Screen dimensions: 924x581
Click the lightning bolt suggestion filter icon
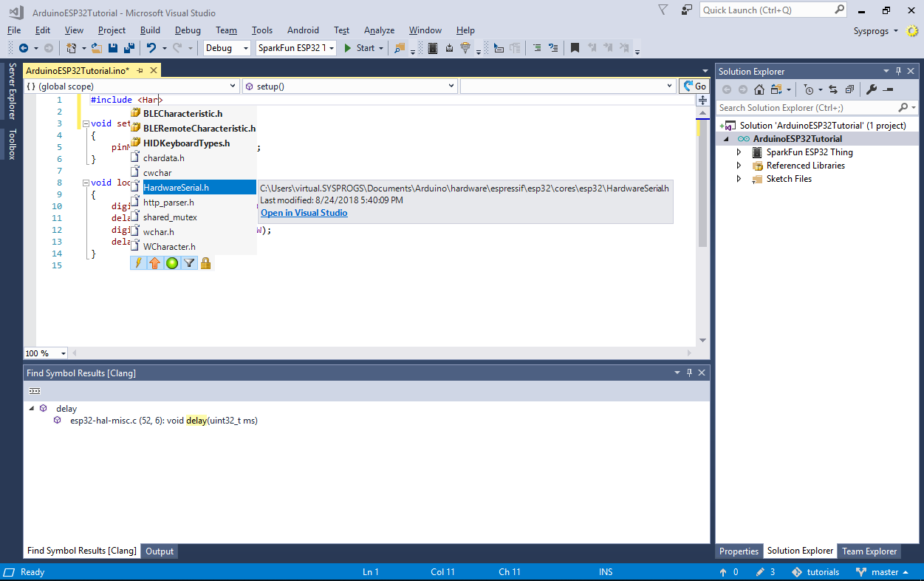pyautogui.click(x=138, y=263)
